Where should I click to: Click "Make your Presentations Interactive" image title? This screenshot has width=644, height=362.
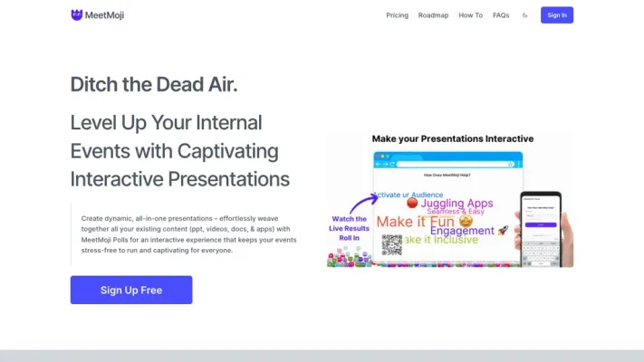[452, 139]
